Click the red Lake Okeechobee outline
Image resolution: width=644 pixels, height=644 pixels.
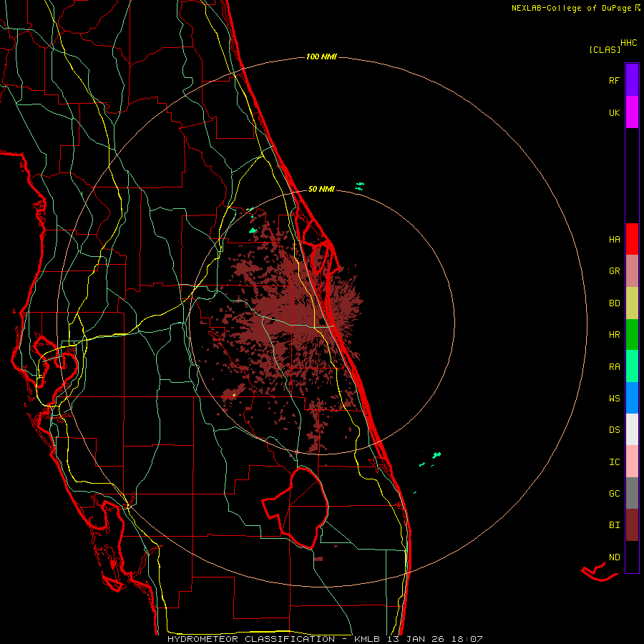pos(296,507)
